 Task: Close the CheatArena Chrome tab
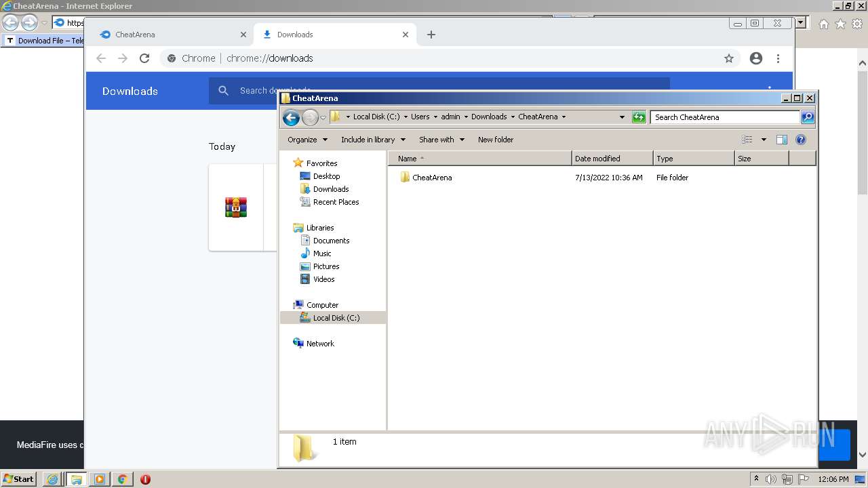(243, 35)
